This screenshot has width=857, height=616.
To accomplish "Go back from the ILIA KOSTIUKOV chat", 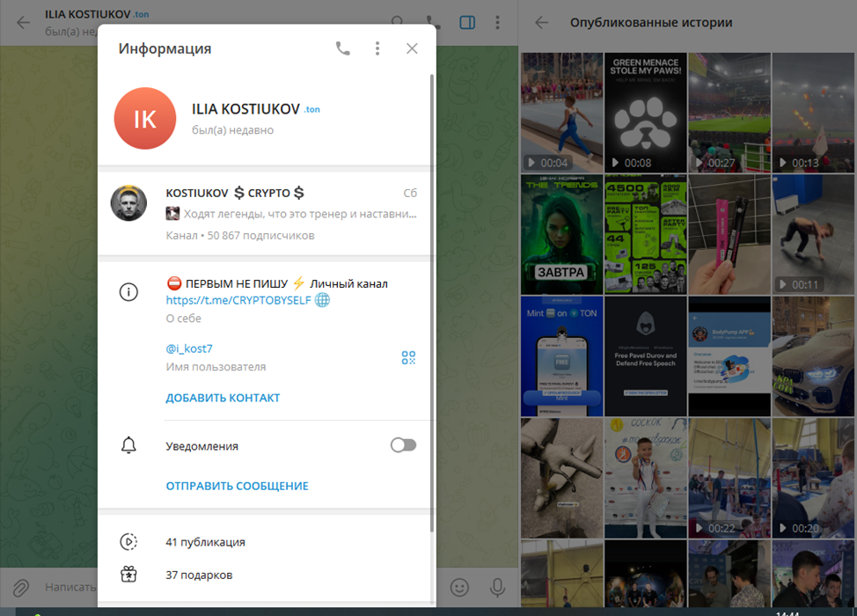I will point(23,22).
